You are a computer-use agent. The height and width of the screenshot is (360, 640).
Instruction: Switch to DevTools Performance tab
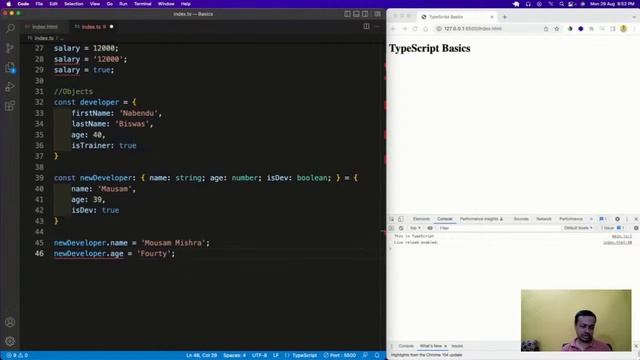(571, 219)
